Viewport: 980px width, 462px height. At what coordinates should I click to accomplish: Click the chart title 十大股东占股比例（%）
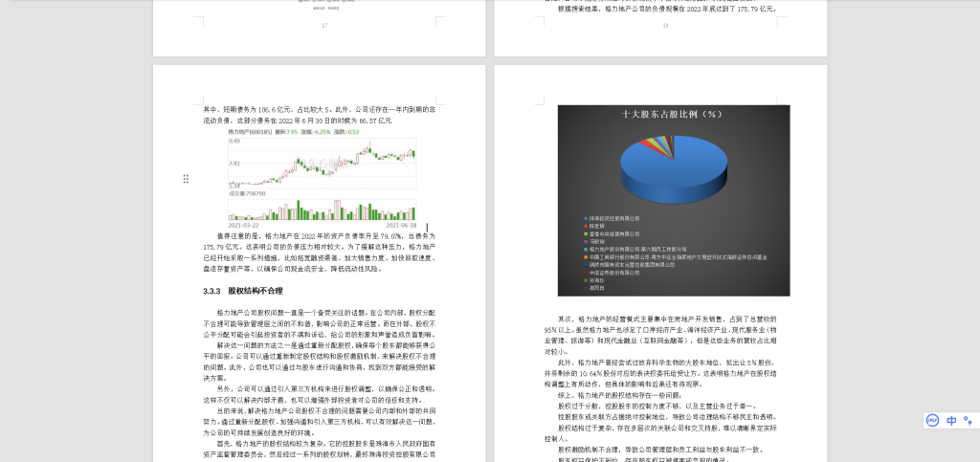coord(672,114)
